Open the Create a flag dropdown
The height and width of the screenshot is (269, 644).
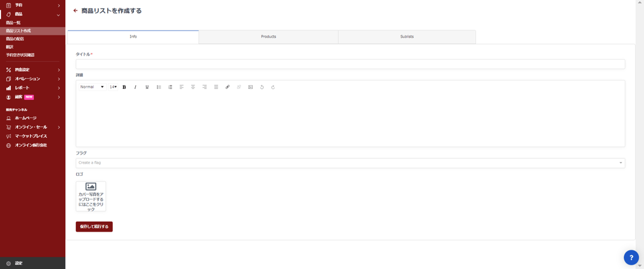point(350,163)
